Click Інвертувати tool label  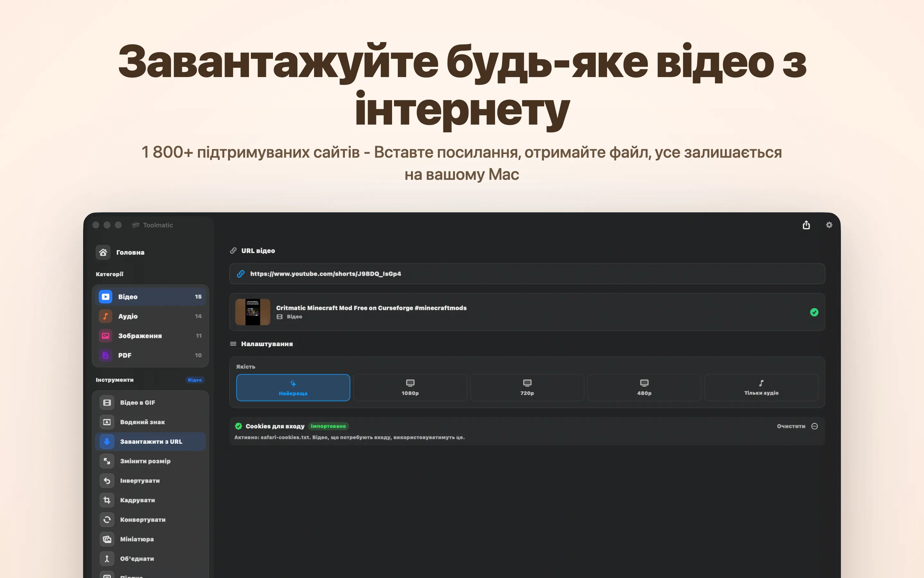point(140,480)
